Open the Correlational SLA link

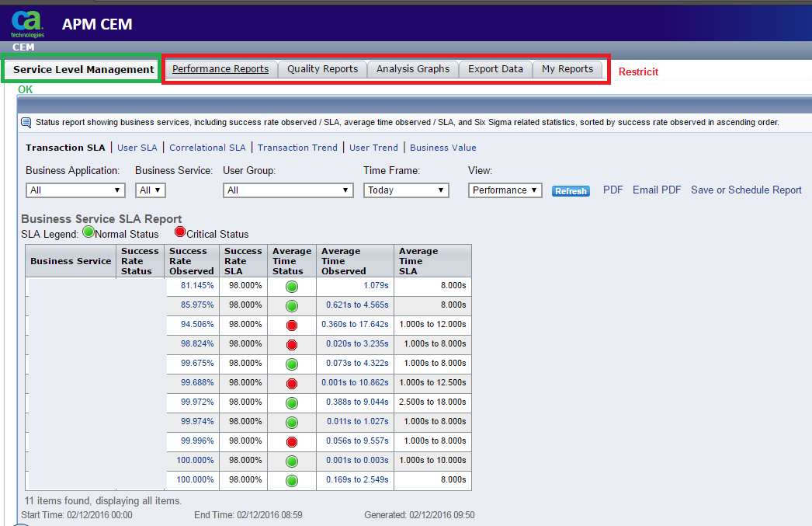click(207, 148)
